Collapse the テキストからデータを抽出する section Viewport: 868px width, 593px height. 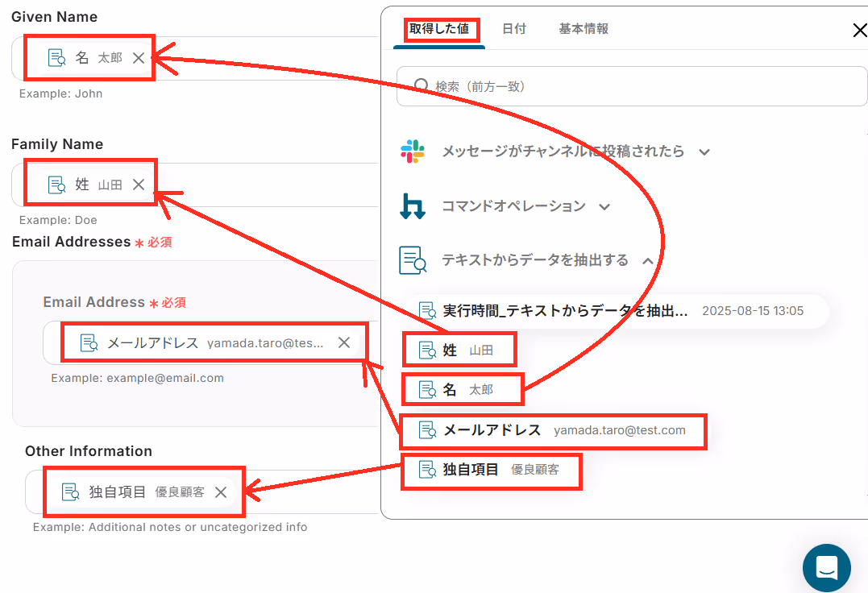click(648, 260)
